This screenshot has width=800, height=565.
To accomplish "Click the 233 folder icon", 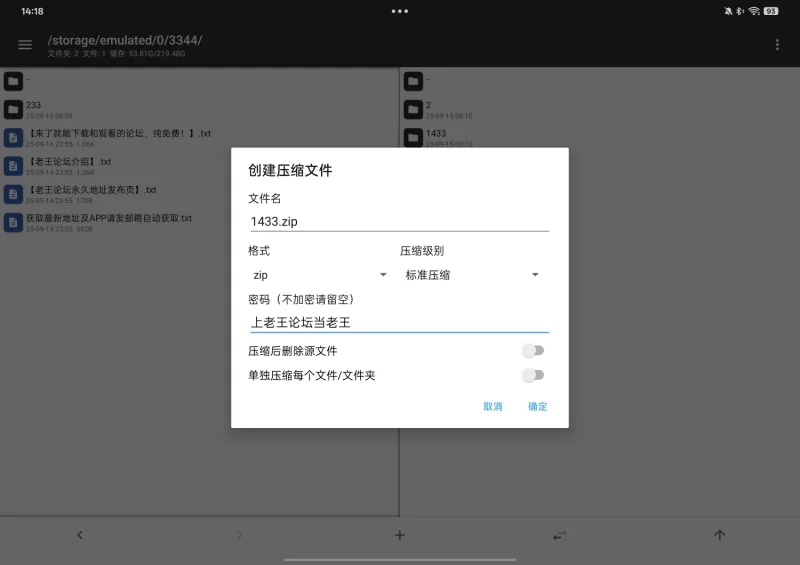I will pyautogui.click(x=13, y=109).
